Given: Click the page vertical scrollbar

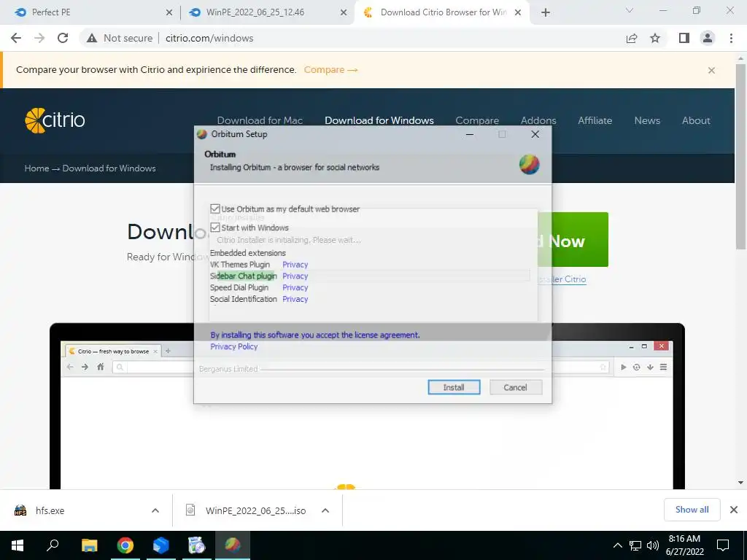Looking at the screenshot, I should click(740, 157).
